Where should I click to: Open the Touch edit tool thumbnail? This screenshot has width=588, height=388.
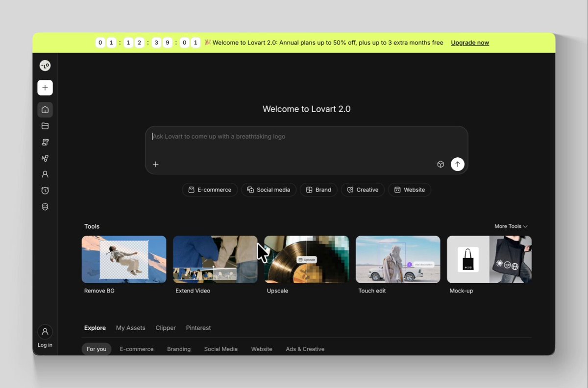point(398,260)
